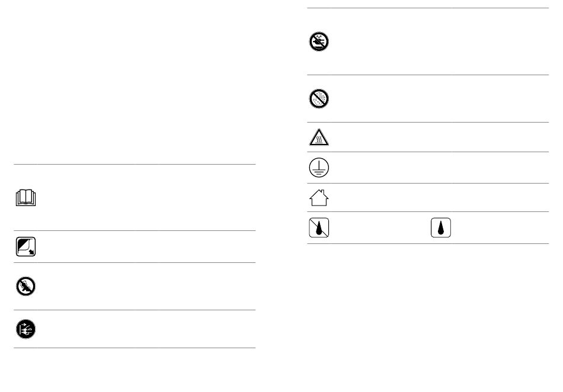Select the protective earth ground symbol

point(319,168)
